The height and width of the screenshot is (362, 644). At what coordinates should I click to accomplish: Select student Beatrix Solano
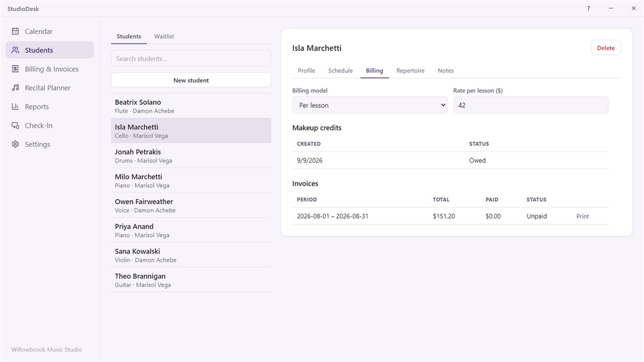(x=191, y=106)
